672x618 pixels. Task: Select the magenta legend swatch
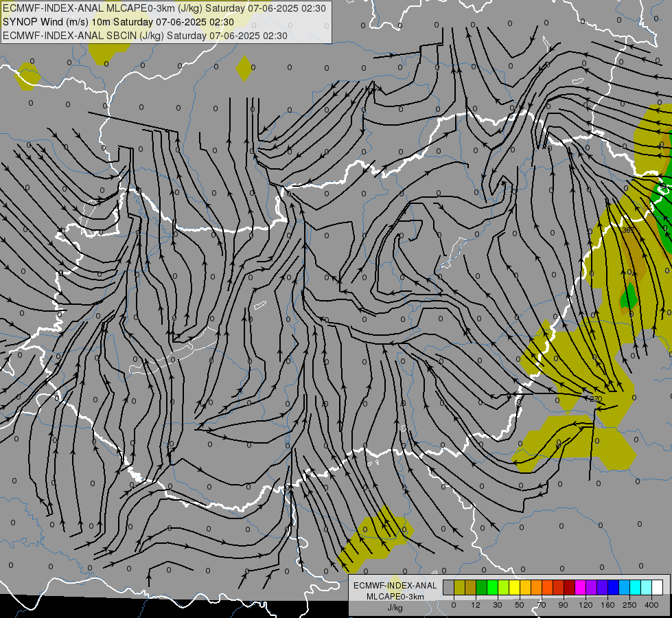[580, 587]
